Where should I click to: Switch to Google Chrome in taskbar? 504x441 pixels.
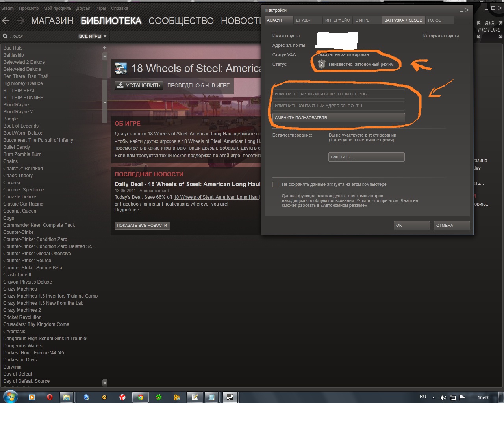click(x=140, y=397)
